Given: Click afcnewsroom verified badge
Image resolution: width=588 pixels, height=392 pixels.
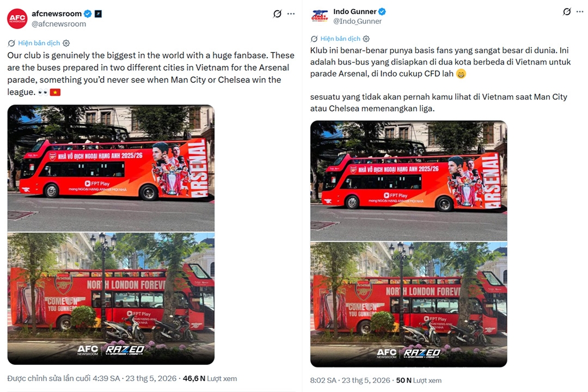Looking at the screenshot, I should tap(88, 14).
